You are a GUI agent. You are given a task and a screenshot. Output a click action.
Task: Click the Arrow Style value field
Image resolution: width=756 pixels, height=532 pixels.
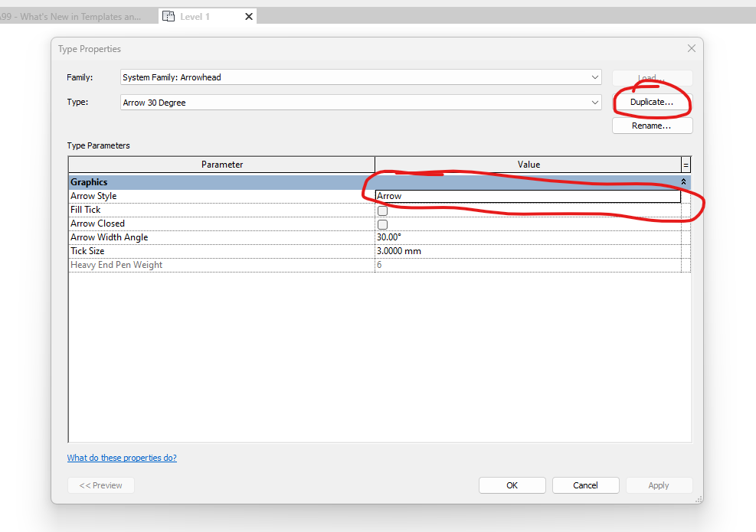[x=527, y=196]
